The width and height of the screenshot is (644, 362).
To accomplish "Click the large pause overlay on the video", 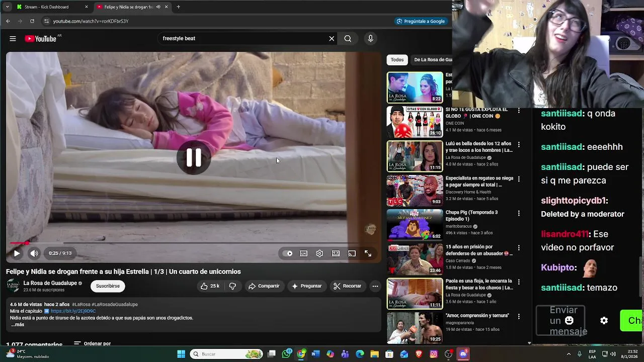I will tap(194, 158).
